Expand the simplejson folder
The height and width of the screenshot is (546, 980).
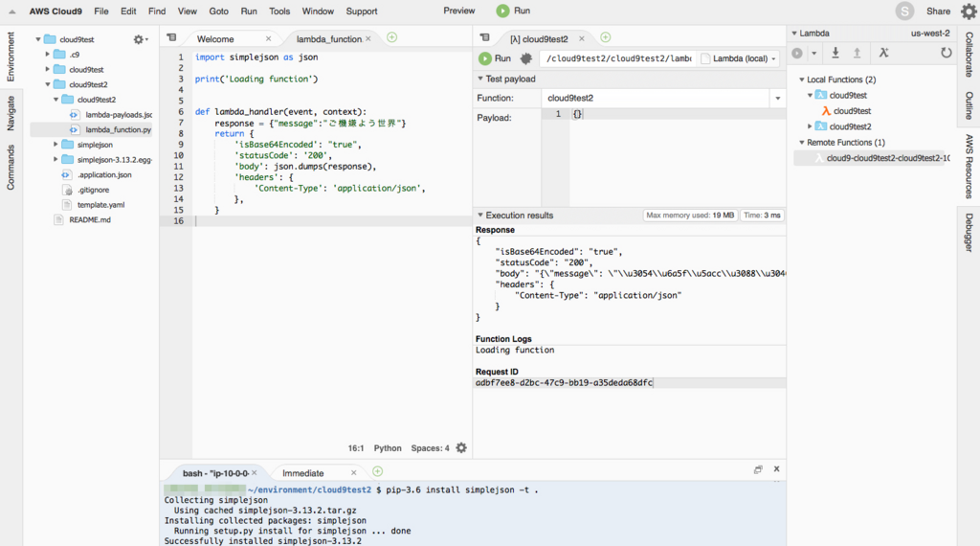55,145
